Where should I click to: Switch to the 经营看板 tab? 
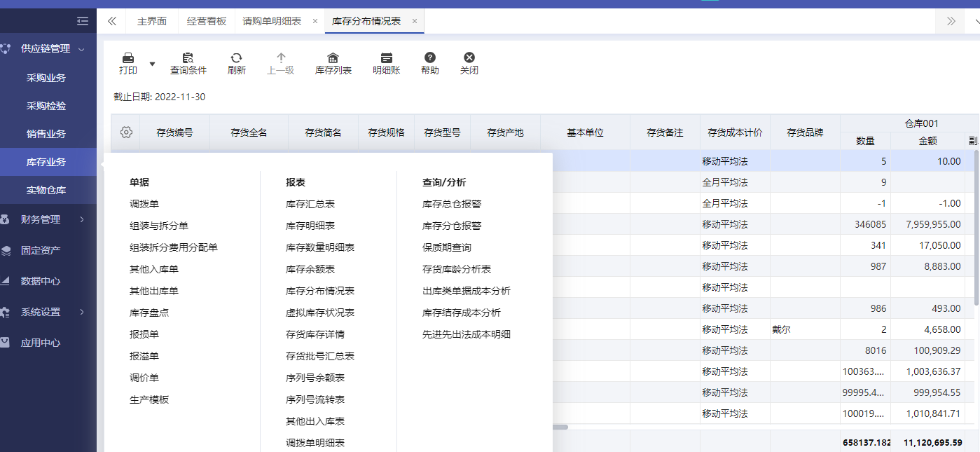pos(207,21)
